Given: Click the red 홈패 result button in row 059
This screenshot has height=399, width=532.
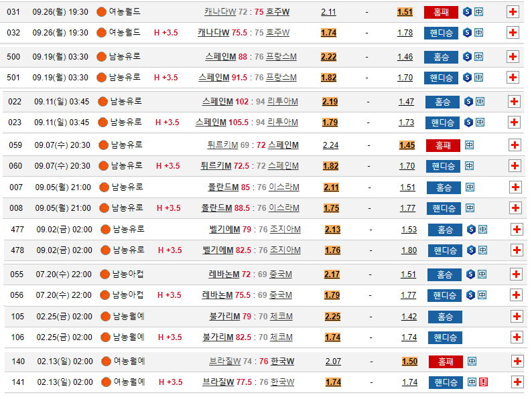Looking at the screenshot, I should coord(443,145).
